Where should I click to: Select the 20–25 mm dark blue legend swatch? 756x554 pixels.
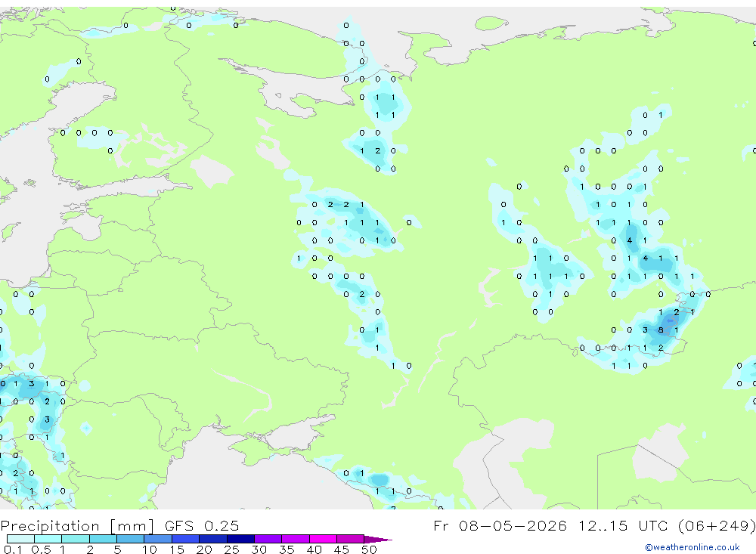213,539
